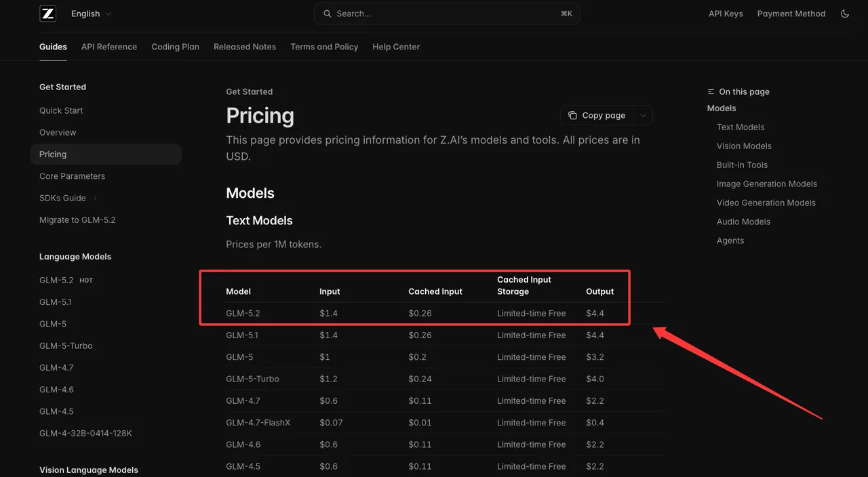The height and width of the screenshot is (477, 868).
Task: Click the Copy page button
Action: (597, 115)
